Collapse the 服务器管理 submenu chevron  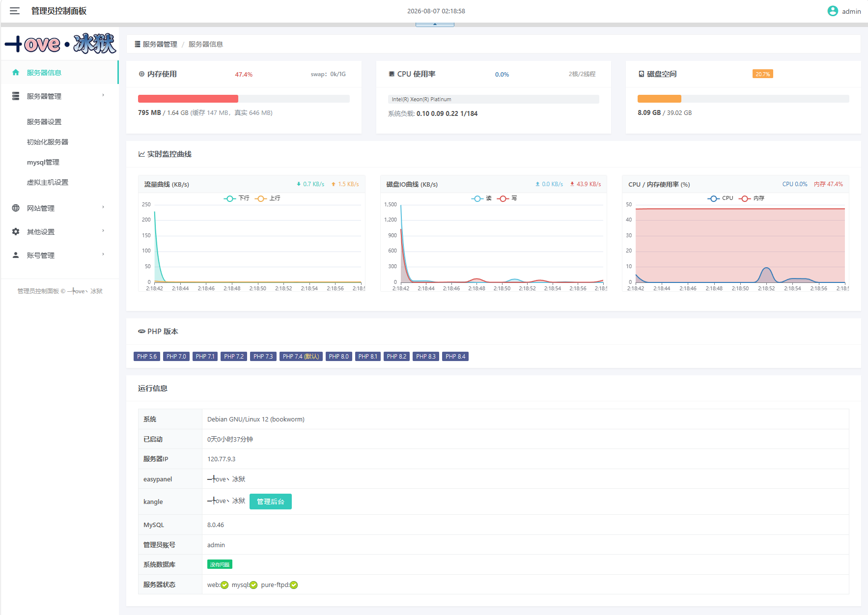(103, 95)
